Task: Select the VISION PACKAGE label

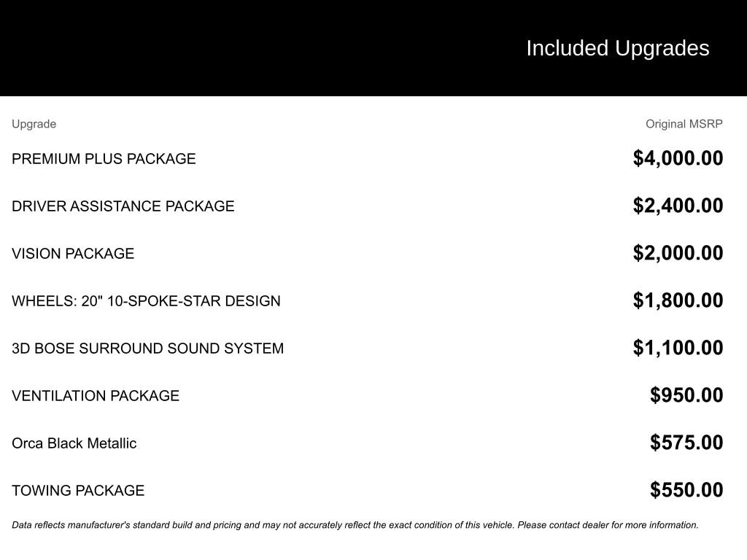Action: tap(73, 254)
